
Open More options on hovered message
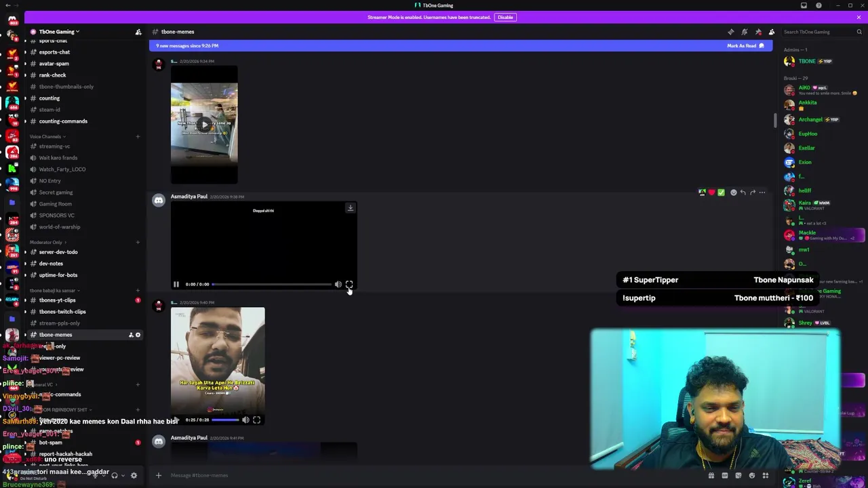click(762, 192)
